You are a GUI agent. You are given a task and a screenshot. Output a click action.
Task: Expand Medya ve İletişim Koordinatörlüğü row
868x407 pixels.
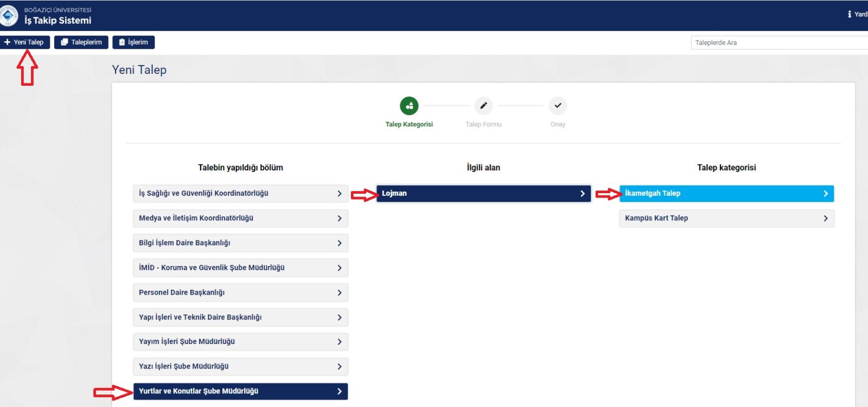(x=240, y=218)
